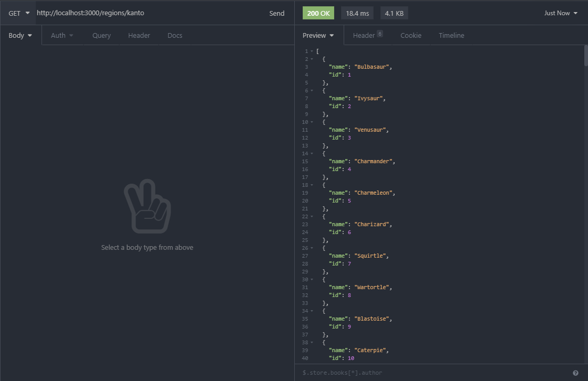The width and height of the screenshot is (588, 381).
Task: Switch to the Docs tab
Action: pyautogui.click(x=174, y=35)
